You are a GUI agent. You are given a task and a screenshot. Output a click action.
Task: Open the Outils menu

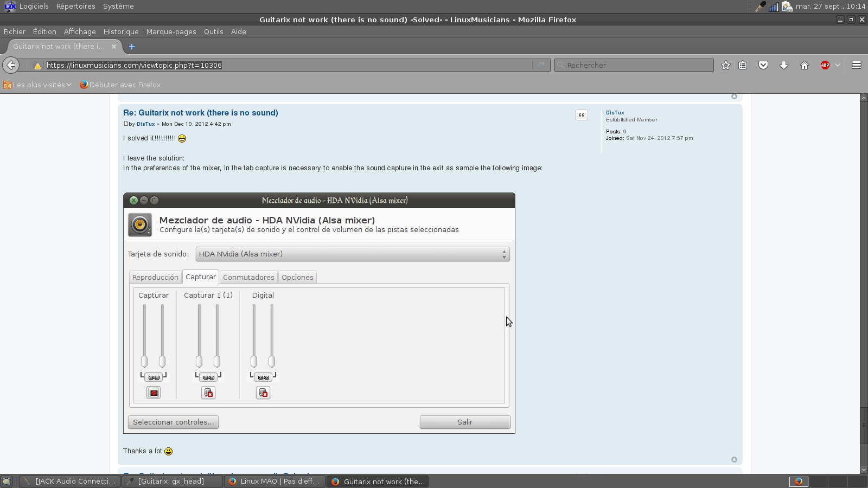coord(214,31)
